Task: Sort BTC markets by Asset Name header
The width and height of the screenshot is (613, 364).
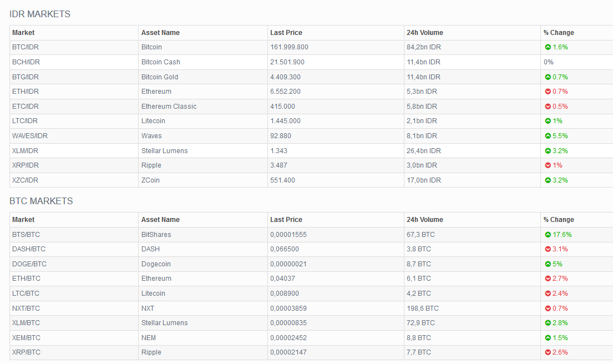Action: tap(160, 220)
